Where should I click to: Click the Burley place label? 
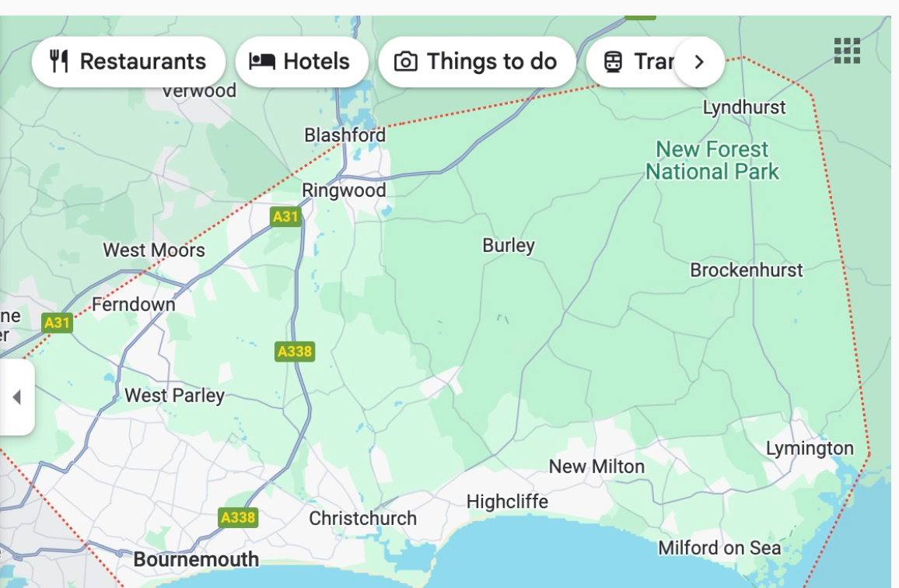[509, 245]
